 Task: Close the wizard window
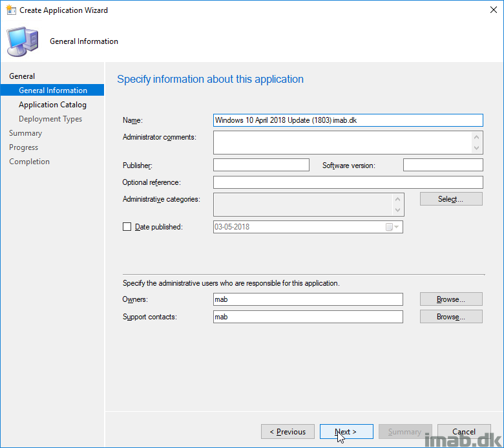[x=494, y=10]
